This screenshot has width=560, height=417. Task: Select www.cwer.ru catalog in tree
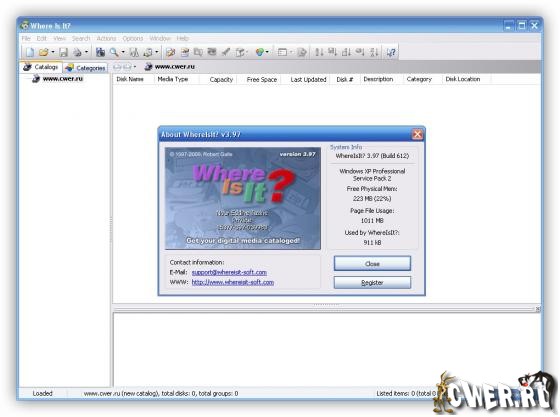(x=62, y=79)
